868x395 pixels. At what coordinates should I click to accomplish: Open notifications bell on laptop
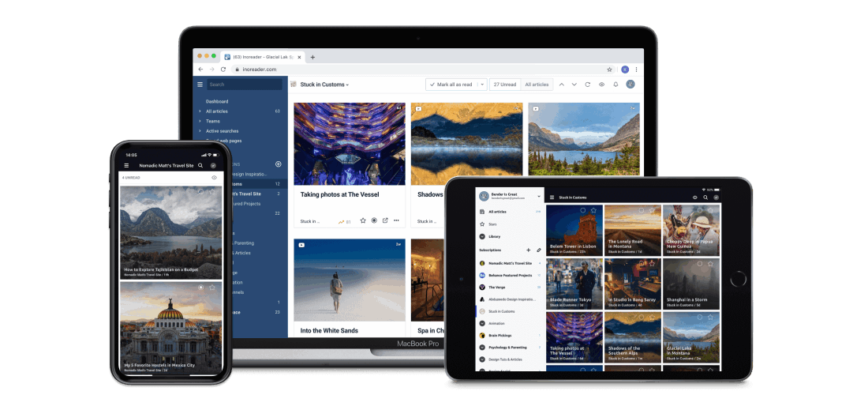(x=615, y=85)
